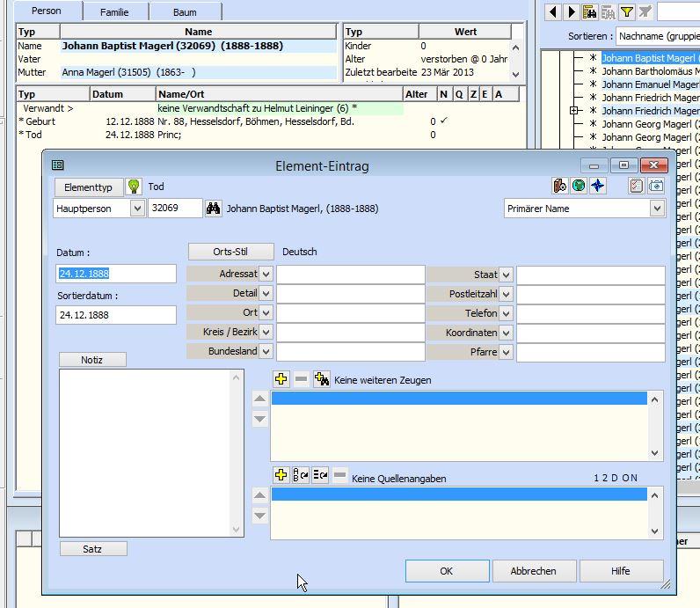Viewport: 700px width, 608px height.
Task: Move witness up with arrow
Action: click(x=259, y=399)
